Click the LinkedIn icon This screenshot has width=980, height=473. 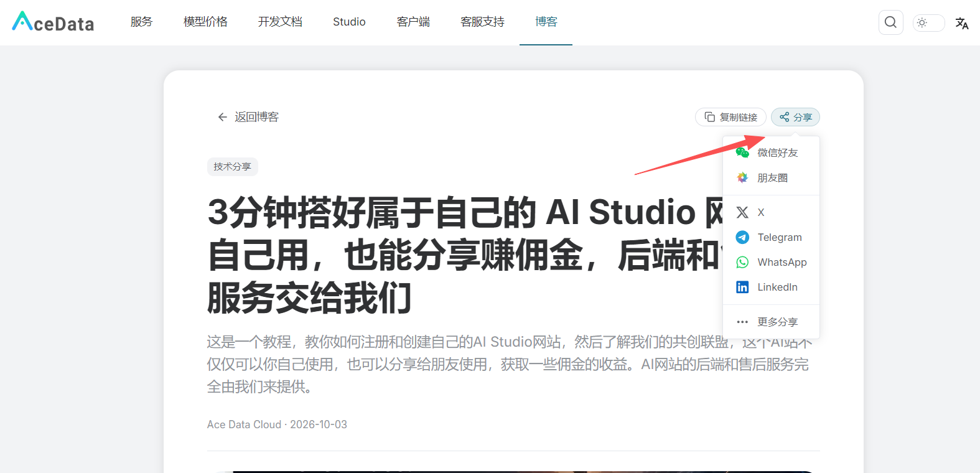(742, 287)
